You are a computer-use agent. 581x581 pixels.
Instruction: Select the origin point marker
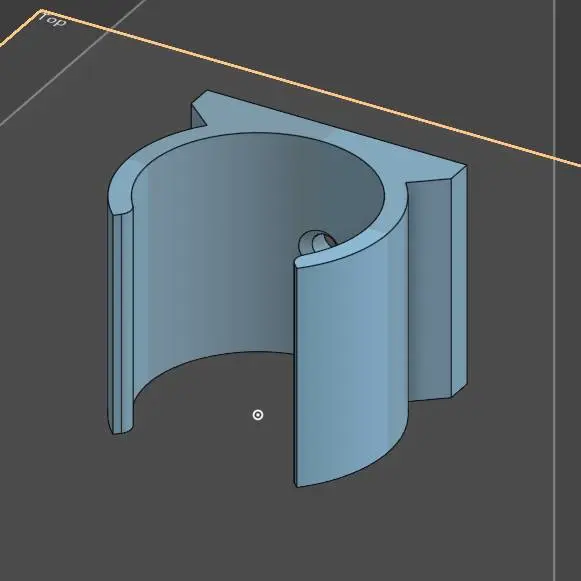tap(258, 415)
